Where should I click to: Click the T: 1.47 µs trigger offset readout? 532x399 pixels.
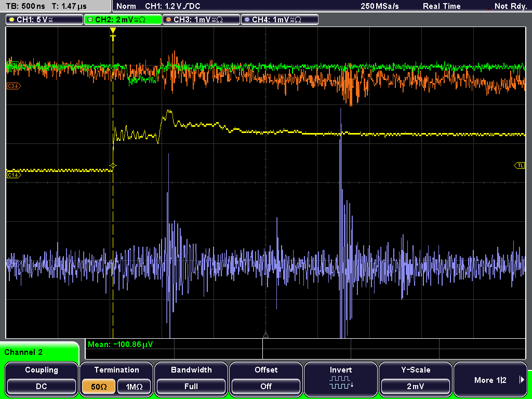pyautogui.click(x=70, y=6)
